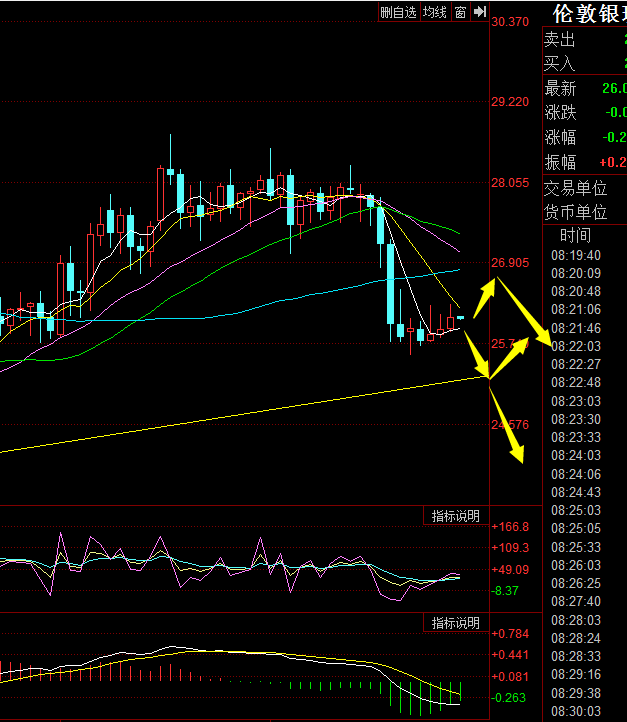Image resolution: width=627 pixels, height=722 pixels.
Task: Click the 涨跌 change label
Action: click(x=560, y=112)
